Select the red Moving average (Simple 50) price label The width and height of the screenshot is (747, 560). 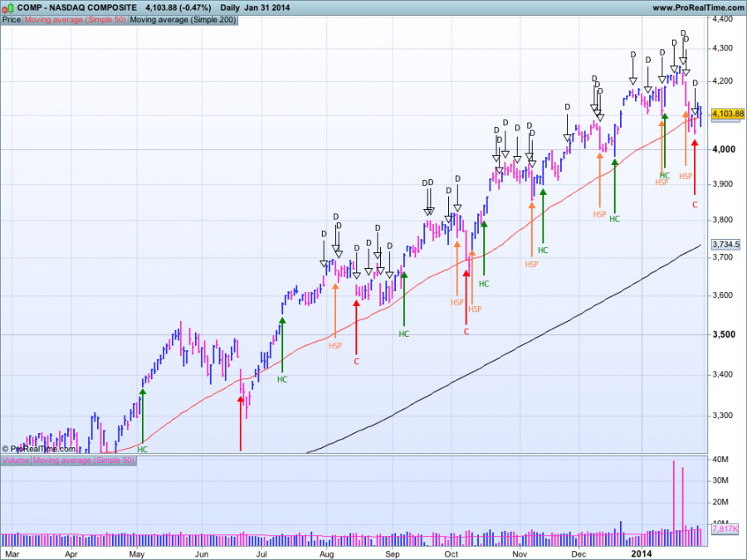[x=76, y=20]
